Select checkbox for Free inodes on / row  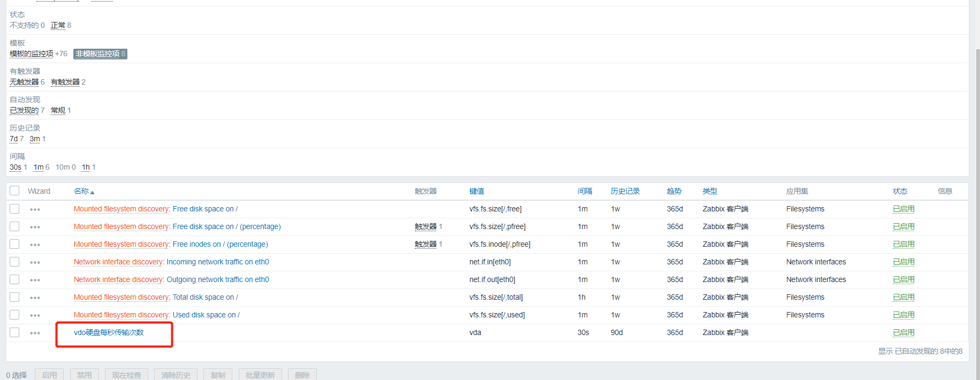click(14, 244)
